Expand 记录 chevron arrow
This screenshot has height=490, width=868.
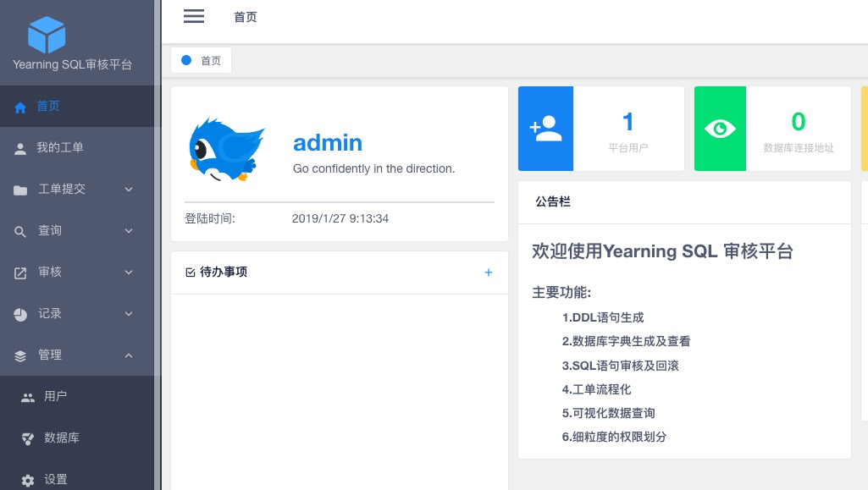[129, 314]
